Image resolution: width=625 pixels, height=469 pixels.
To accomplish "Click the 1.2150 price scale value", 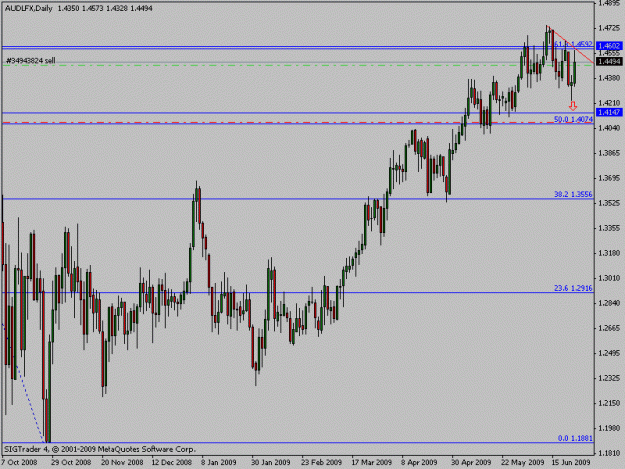I will tap(610, 403).
